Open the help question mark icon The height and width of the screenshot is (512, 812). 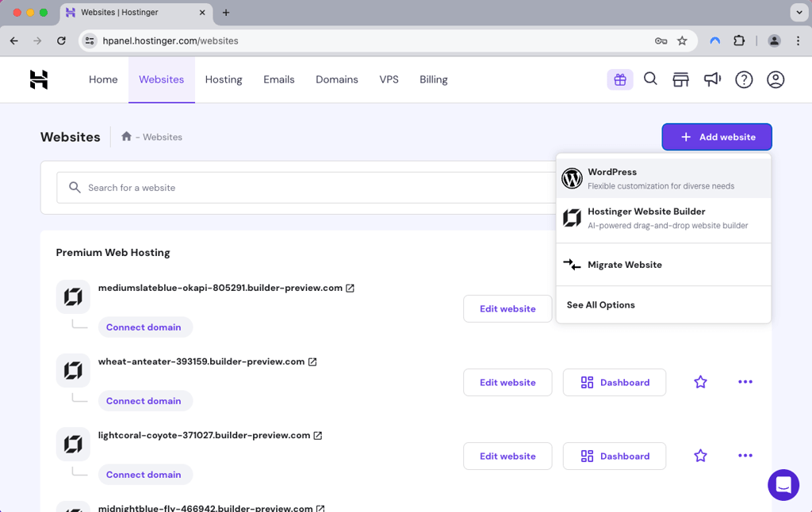pyautogui.click(x=744, y=80)
